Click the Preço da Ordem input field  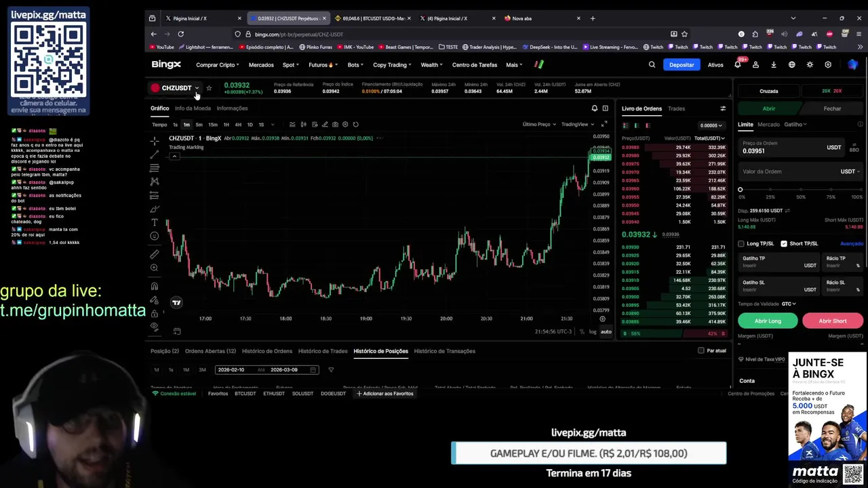790,148
